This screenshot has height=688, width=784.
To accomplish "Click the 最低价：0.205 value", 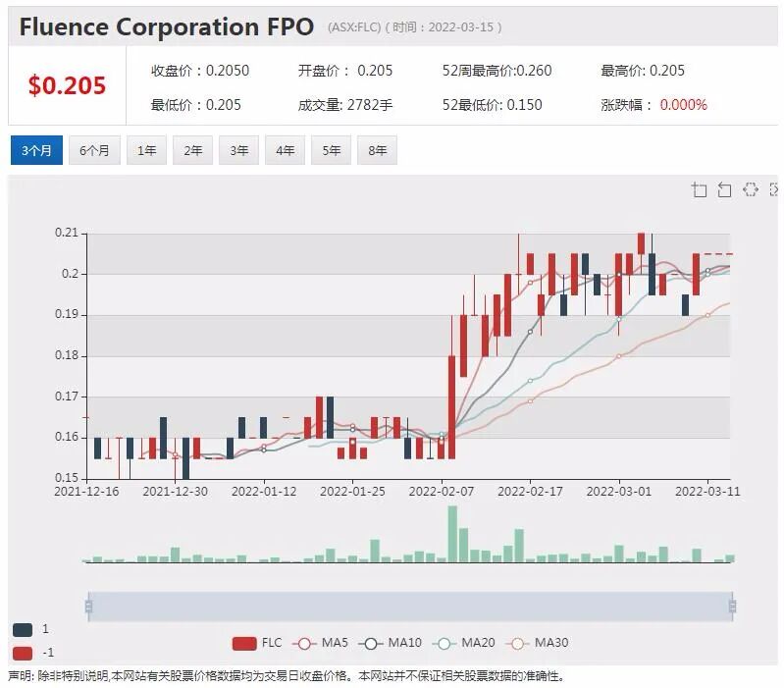I will pos(196,105).
